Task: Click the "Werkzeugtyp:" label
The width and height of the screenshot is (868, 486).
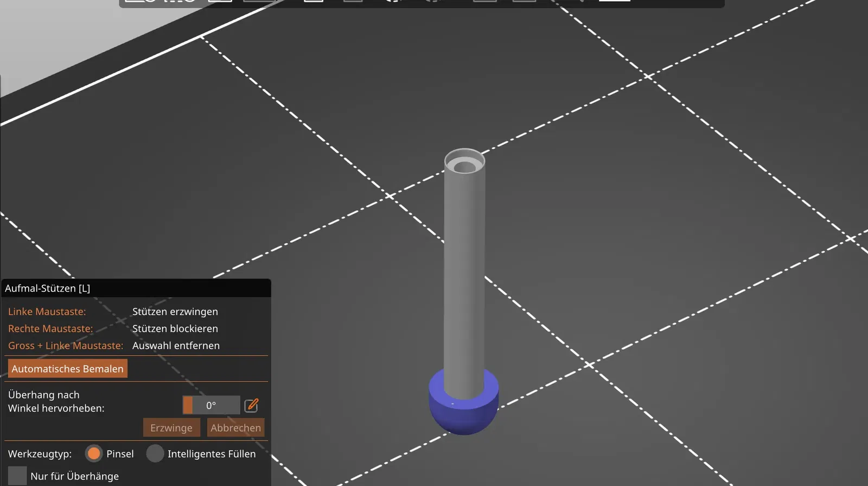Action: 40,454
